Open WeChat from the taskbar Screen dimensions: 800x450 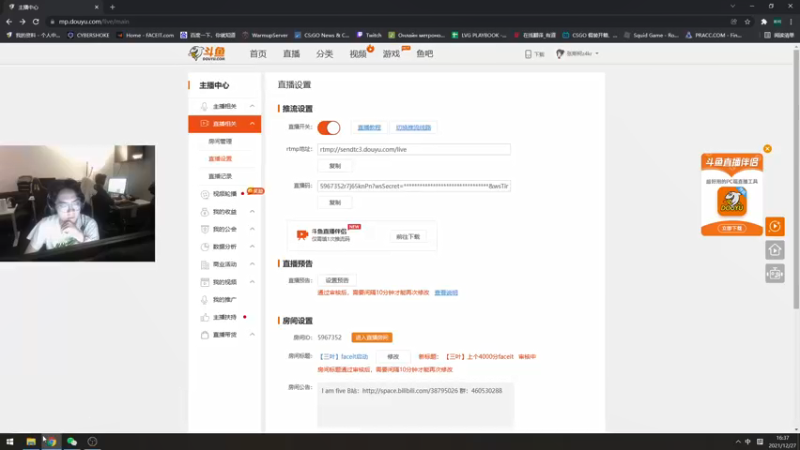click(x=72, y=442)
